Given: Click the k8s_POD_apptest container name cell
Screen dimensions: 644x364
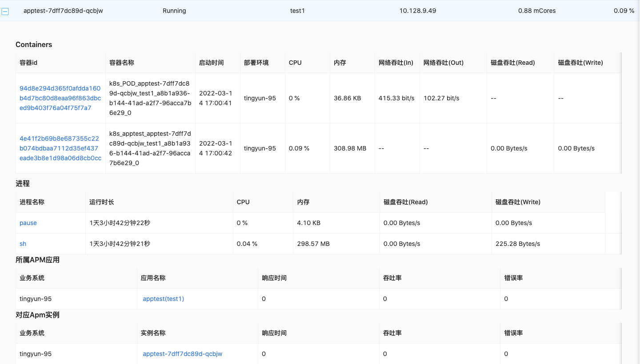Looking at the screenshot, I should 150,98.
